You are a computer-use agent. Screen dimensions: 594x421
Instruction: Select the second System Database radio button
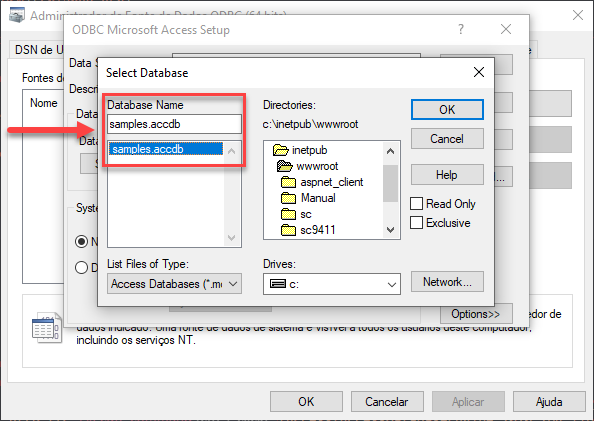81,268
